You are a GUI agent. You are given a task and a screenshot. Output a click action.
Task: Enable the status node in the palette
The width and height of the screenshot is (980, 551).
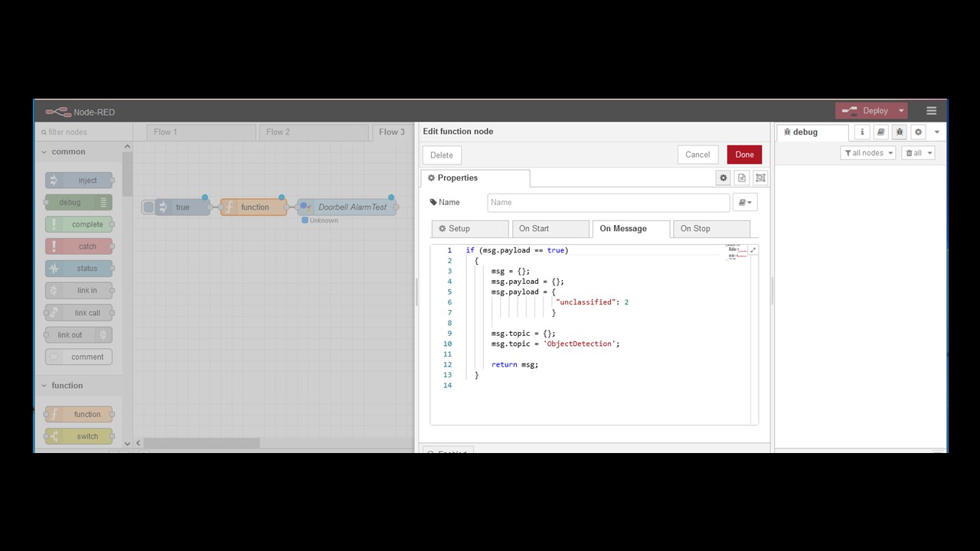(79, 268)
